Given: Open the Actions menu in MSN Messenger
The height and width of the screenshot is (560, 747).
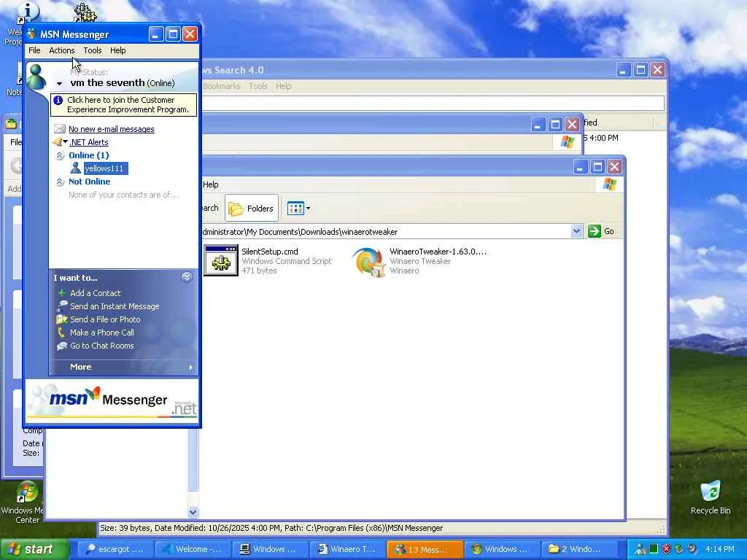Looking at the screenshot, I should coord(62,50).
